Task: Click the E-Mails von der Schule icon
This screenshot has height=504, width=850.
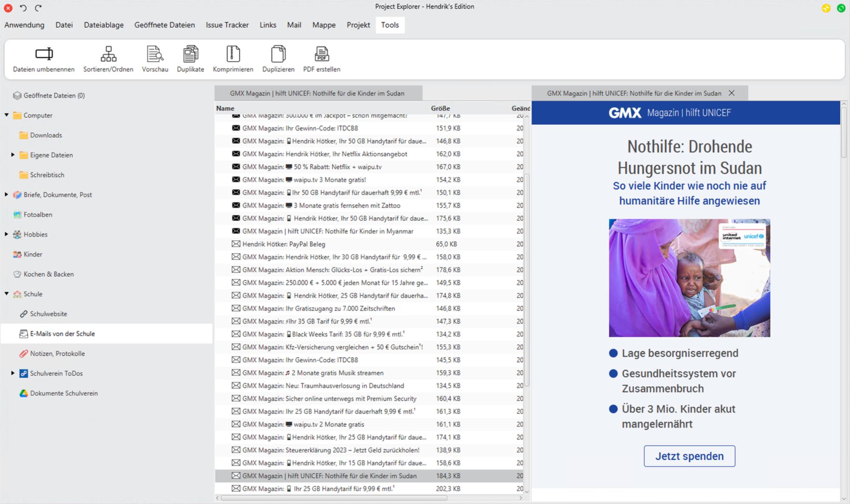Action: [x=23, y=334]
